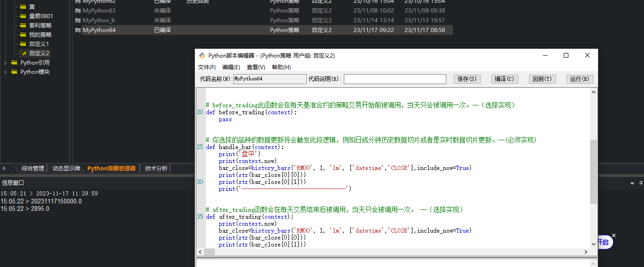Click the code editor vertical scrollbar thumb
The width and height of the screenshot is (644, 267).
coord(593,172)
